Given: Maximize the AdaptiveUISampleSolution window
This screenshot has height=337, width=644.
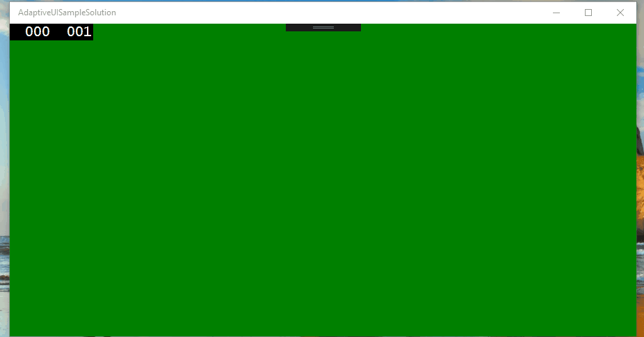Looking at the screenshot, I should pyautogui.click(x=588, y=13).
